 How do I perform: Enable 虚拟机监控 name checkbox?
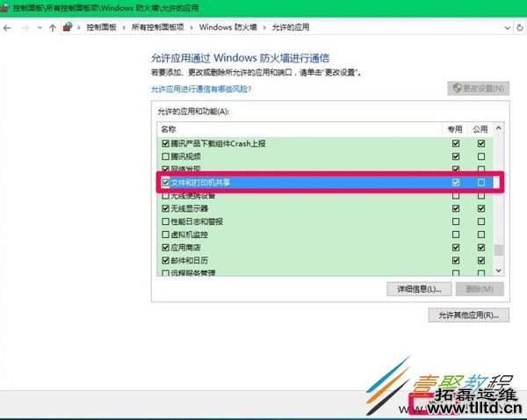pyautogui.click(x=165, y=235)
